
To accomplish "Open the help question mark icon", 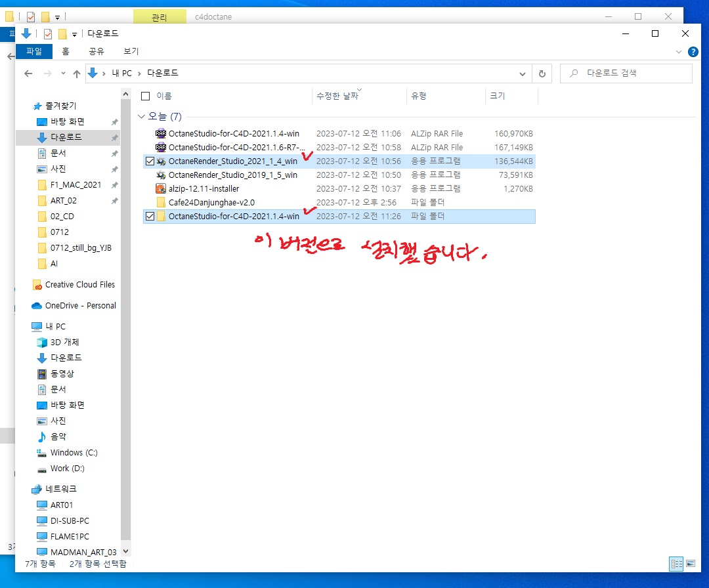I will click(x=693, y=52).
